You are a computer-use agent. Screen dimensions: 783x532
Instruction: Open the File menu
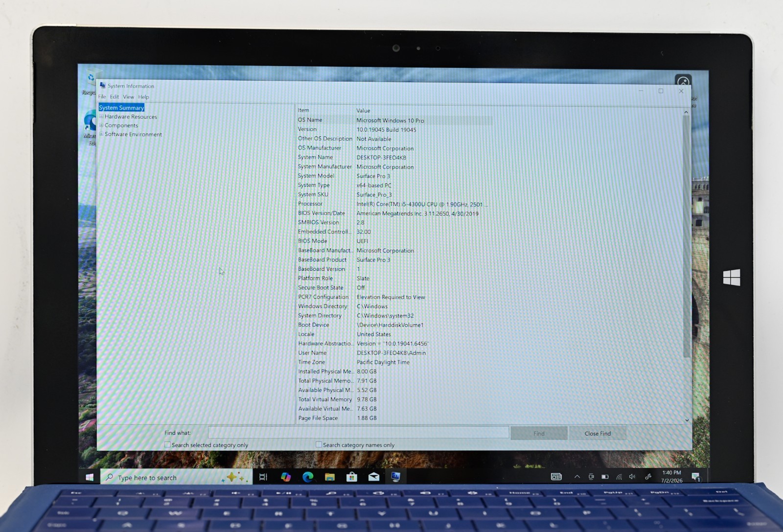click(102, 97)
